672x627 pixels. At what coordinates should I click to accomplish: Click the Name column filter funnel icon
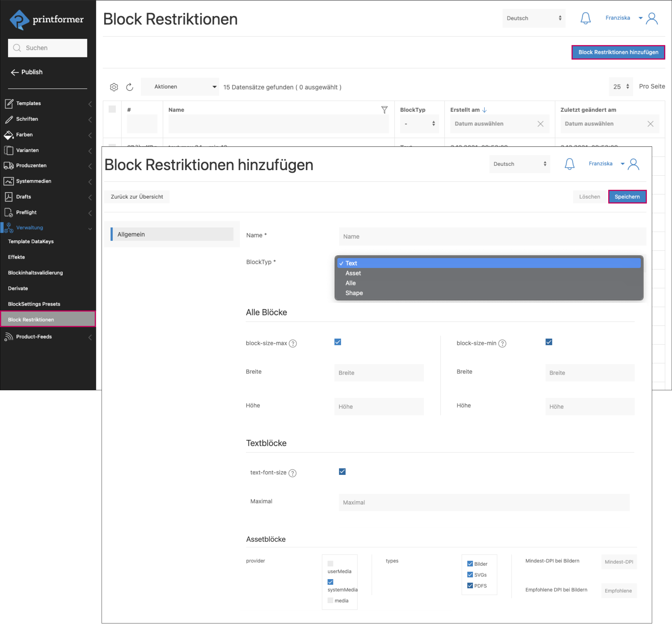(x=384, y=109)
